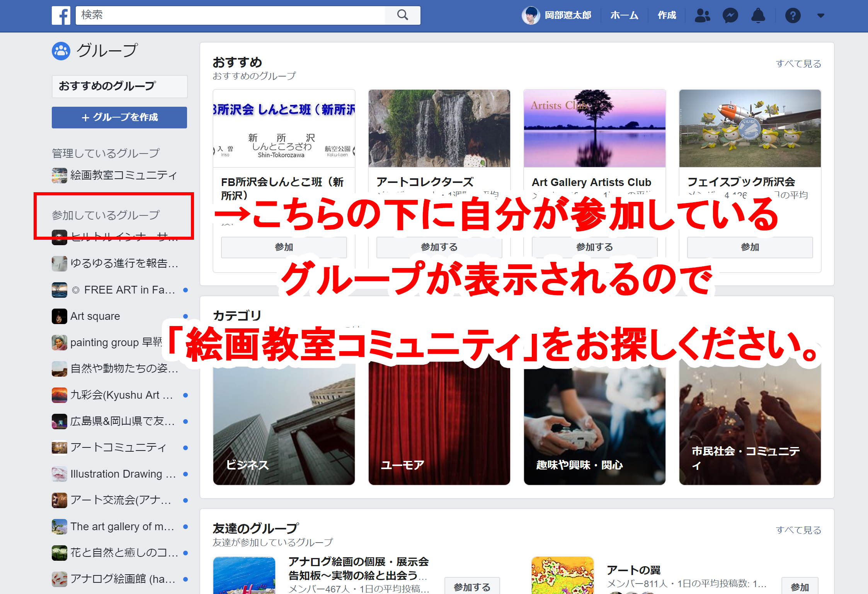Open 絵画教室コミュニティ group in sidebar
The width and height of the screenshot is (868, 594).
(123, 175)
